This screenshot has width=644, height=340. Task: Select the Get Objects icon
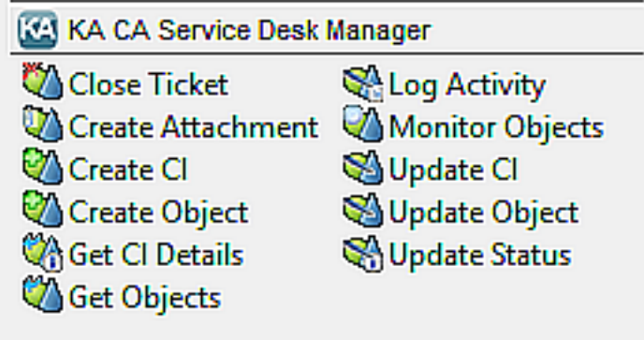coord(43,294)
